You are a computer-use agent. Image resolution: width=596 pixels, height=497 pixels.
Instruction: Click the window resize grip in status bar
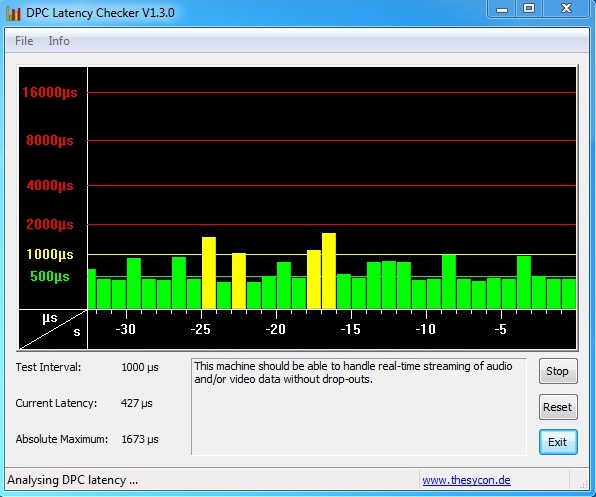coord(582,483)
